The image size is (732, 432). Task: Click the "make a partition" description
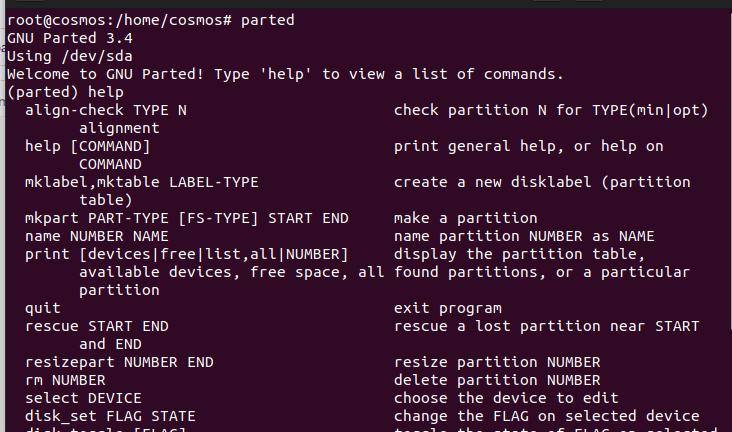pos(465,218)
